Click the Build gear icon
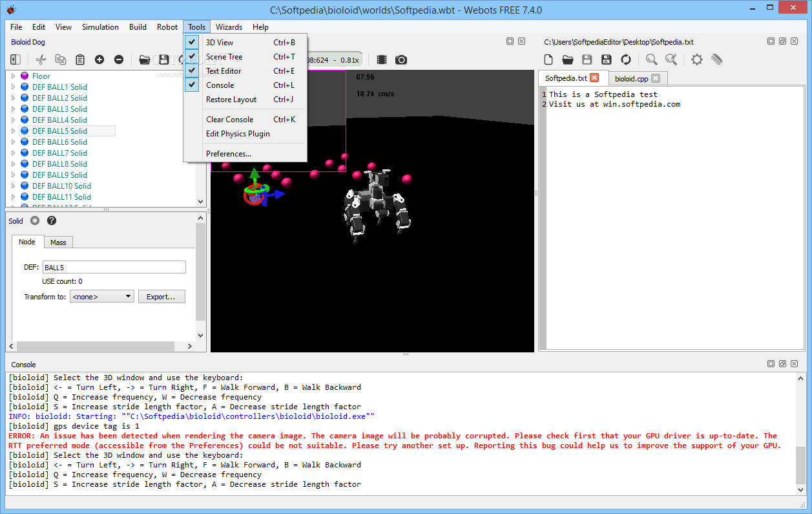Screen dimensions: 812x514 697,59
